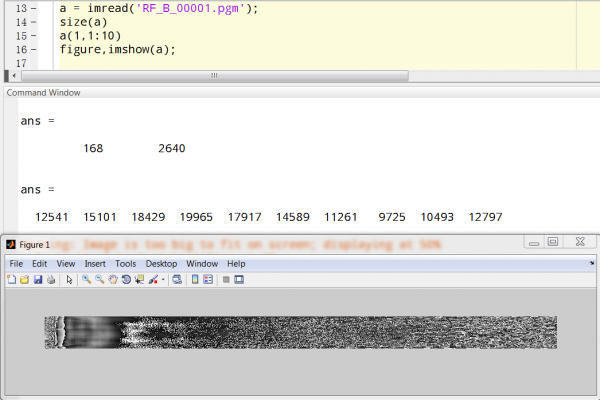The image size is (600, 400).
Task: Click the value 14589 in output
Action: pyautogui.click(x=293, y=217)
